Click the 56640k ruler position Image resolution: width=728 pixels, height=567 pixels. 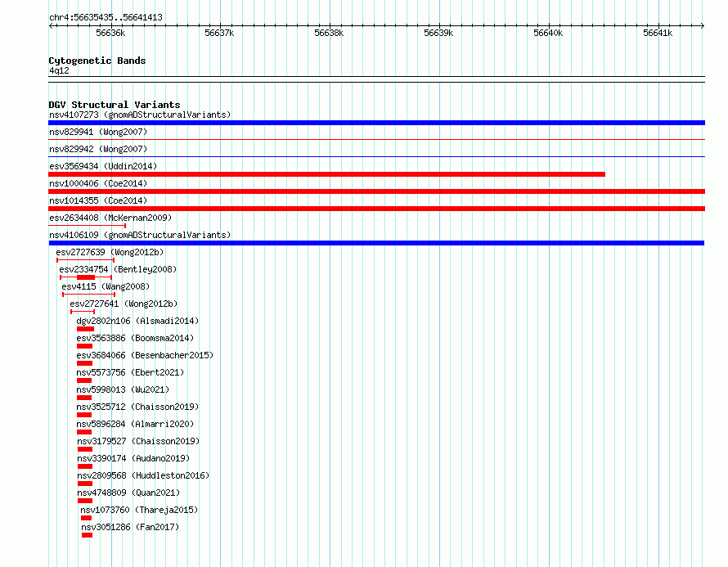pyautogui.click(x=548, y=33)
